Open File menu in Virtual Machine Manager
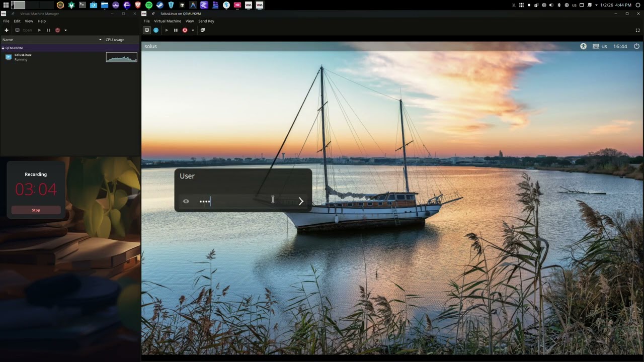The height and width of the screenshot is (362, 644). [6, 21]
